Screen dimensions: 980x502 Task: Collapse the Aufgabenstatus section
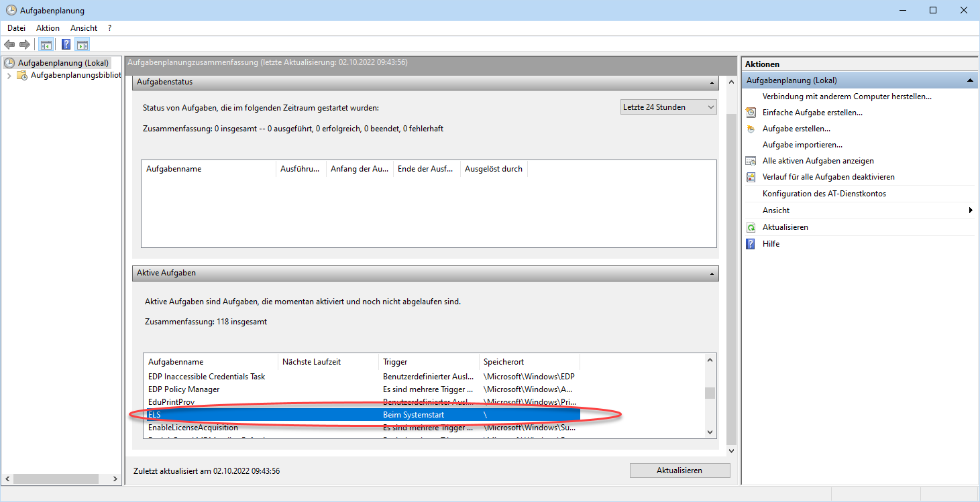712,82
